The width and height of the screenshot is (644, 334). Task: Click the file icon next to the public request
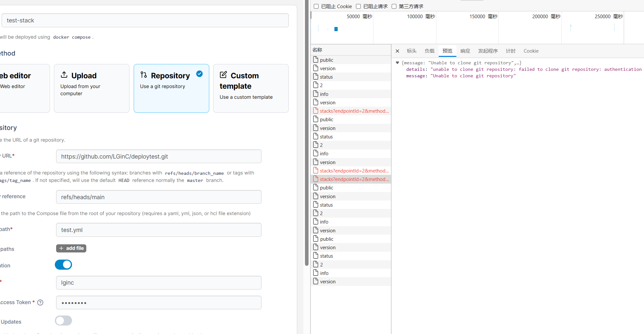coord(316,59)
